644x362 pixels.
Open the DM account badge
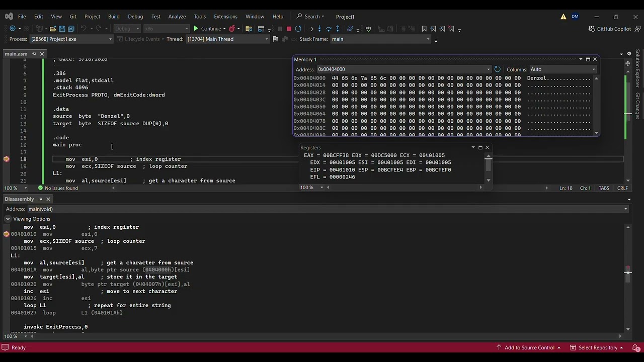click(575, 17)
